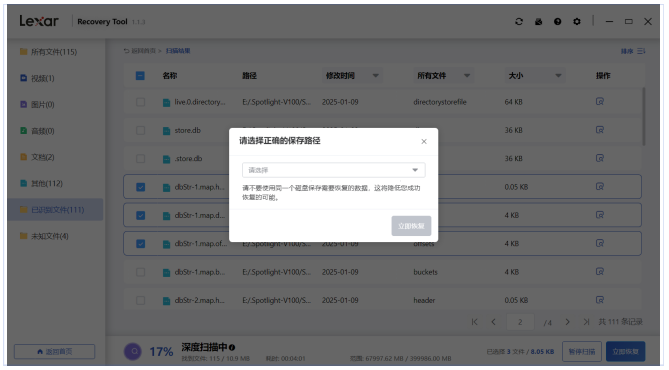Click the page number input field

click(x=520, y=322)
